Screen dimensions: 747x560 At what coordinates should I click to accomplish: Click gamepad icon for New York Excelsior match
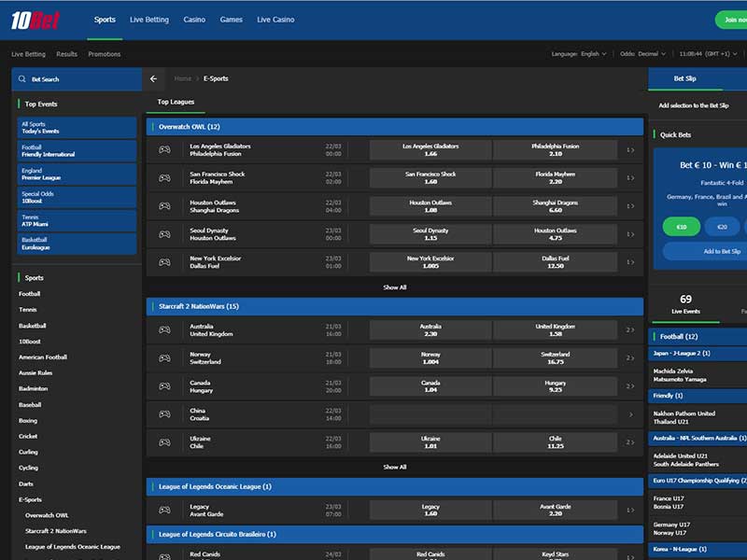pos(164,262)
